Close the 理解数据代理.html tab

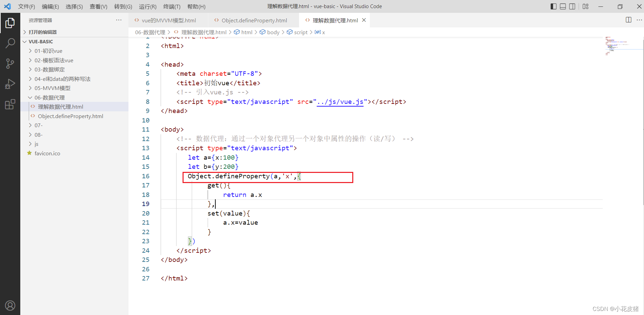(x=364, y=20)
